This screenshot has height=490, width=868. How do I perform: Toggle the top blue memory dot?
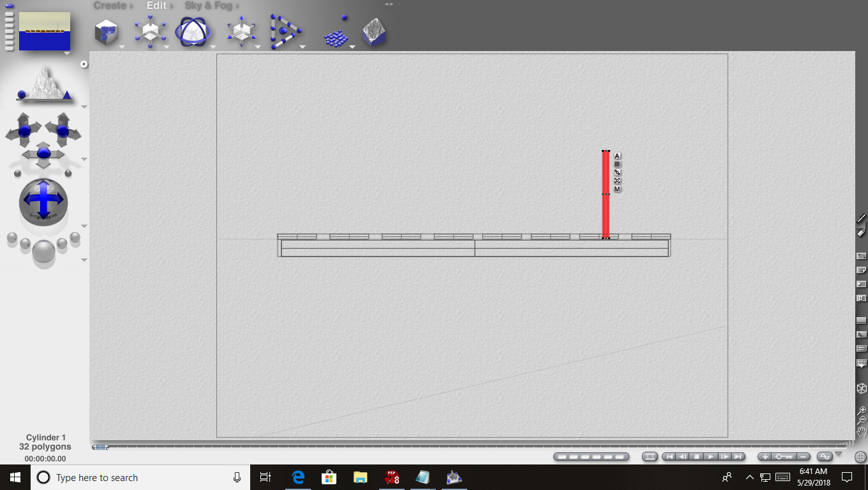9,6
